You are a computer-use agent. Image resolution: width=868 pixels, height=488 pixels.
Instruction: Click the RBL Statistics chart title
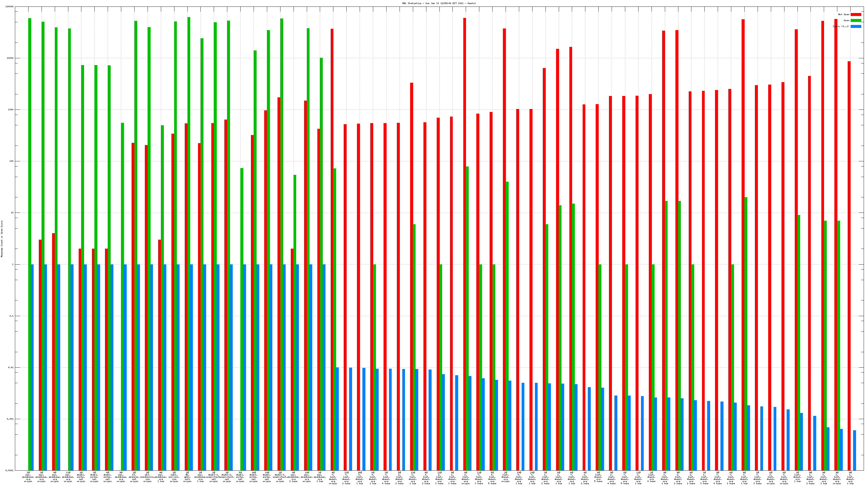[439, 3]
